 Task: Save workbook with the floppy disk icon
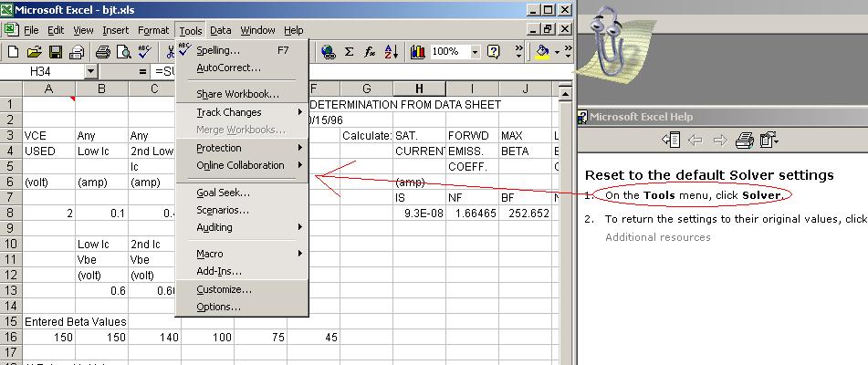pos(56,52)
